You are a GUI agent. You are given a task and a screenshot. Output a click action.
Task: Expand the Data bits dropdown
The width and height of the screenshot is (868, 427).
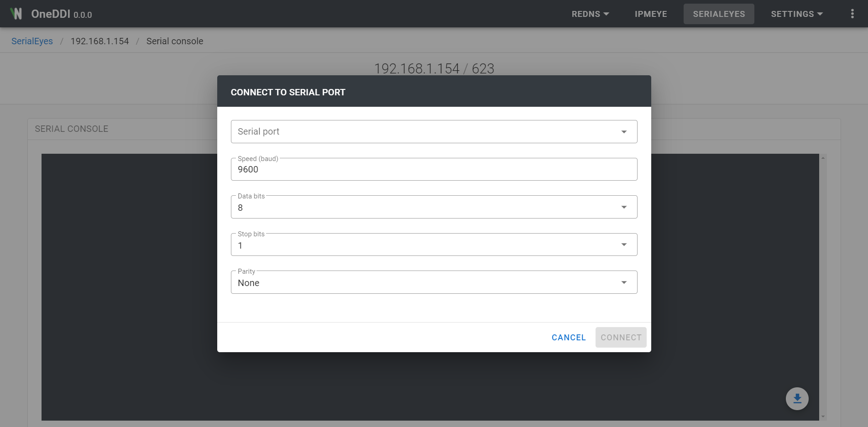(434, 208)
